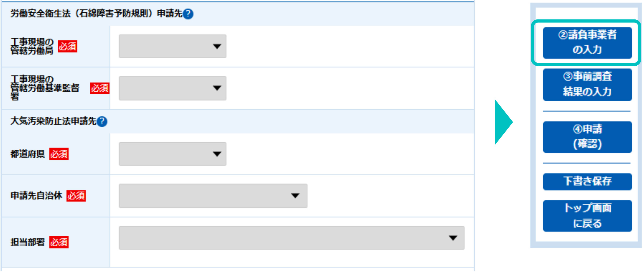Click the 必須 badge beside 担当部署
The width and height of the screenshot is (644, 275).
pos(59,242)
